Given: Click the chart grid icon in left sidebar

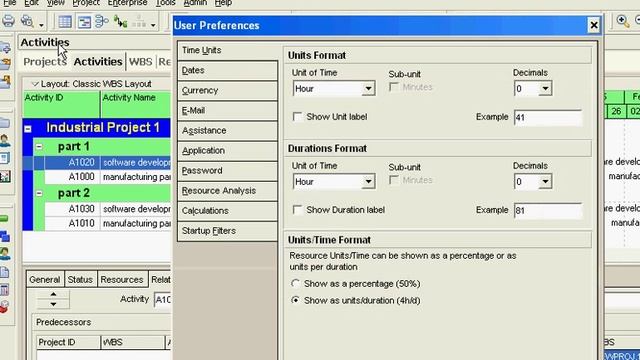Looking at the screenshot, I should pos(5,176).
